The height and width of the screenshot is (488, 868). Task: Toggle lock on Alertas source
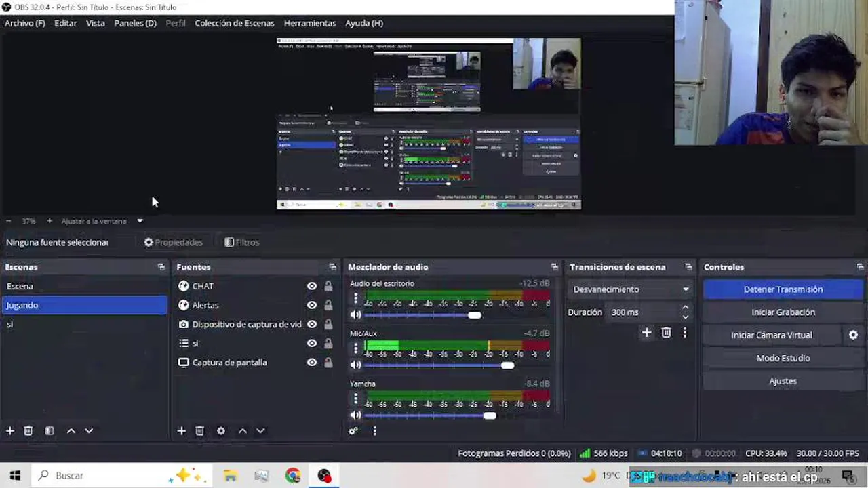[x=328, y=305]
